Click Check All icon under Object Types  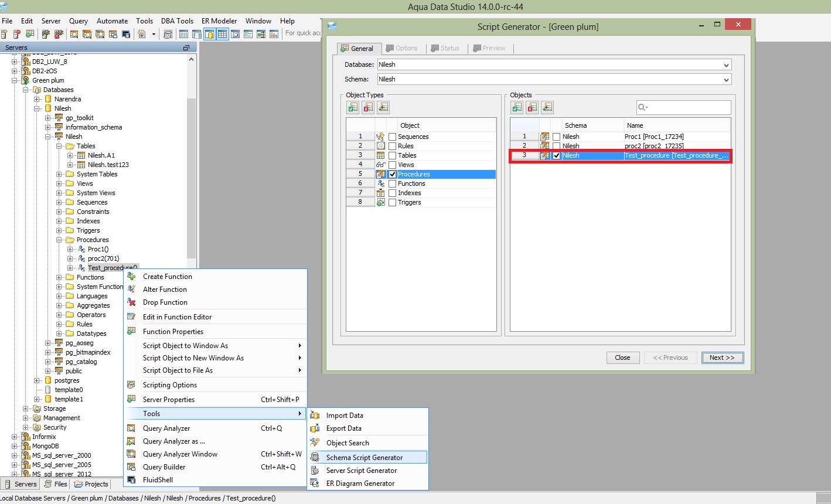tap(353, 107)
